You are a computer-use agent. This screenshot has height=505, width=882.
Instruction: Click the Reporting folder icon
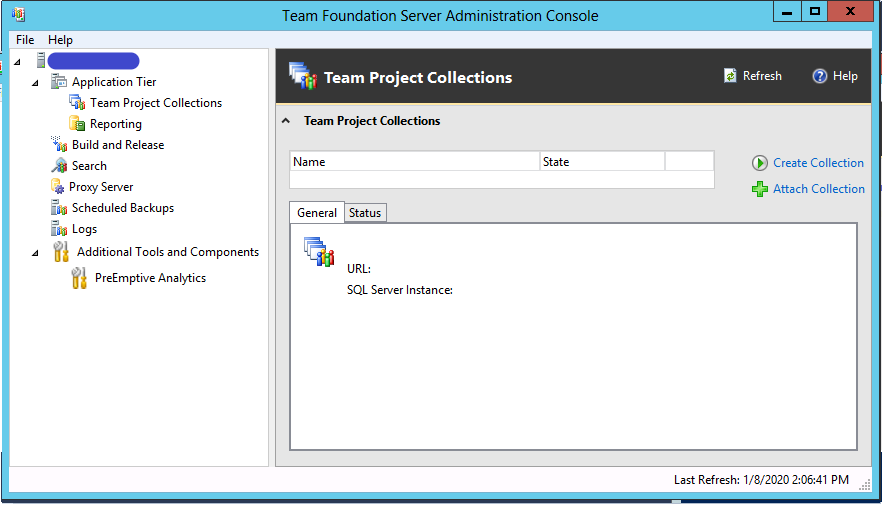pyautogui.click(x=77, y=123)
